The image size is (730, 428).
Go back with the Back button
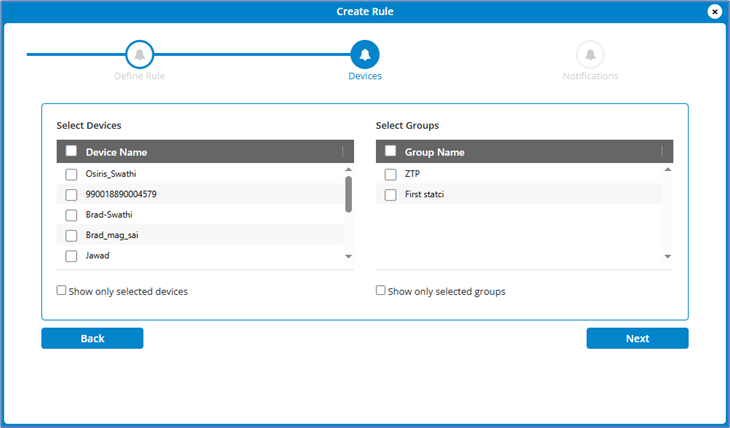coord(92,338)
